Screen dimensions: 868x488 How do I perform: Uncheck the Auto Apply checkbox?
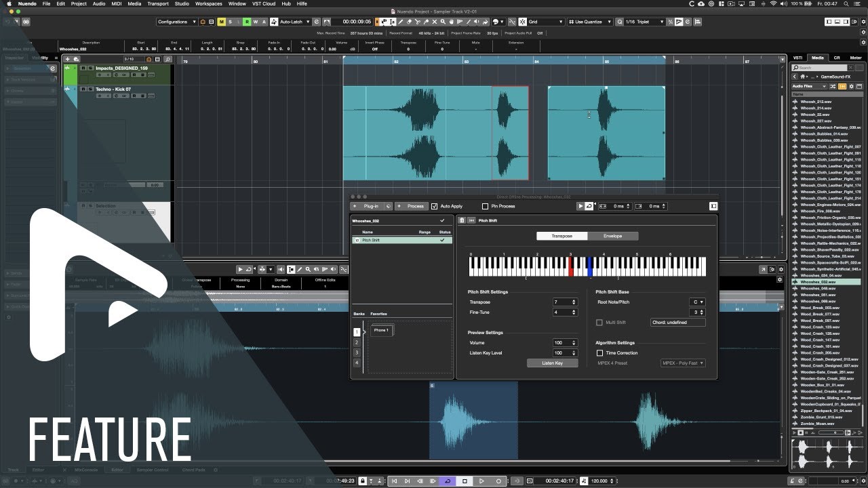435,206
